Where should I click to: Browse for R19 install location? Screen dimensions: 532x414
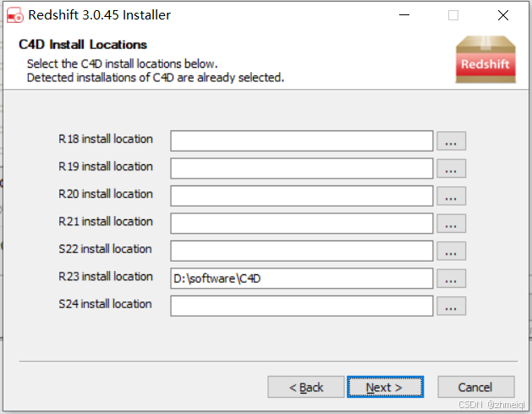[451, 168]
